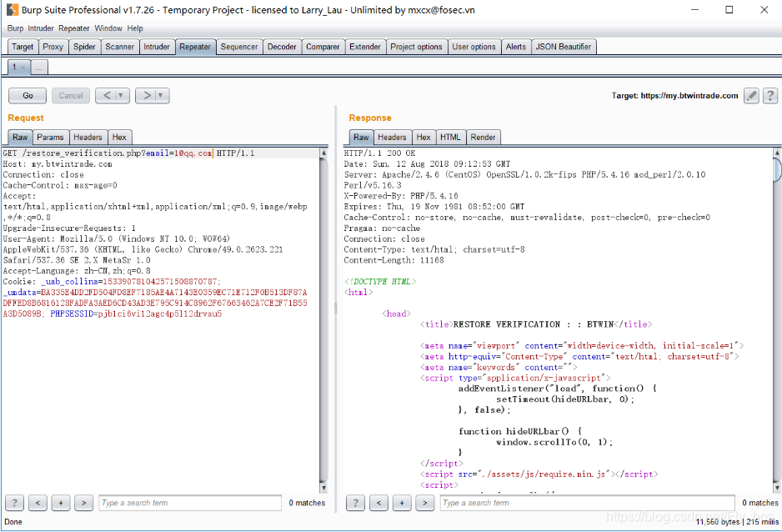Go to previous request search match
Image resolution: width=782 pixels, height=532 pixels.
point(38,503)
